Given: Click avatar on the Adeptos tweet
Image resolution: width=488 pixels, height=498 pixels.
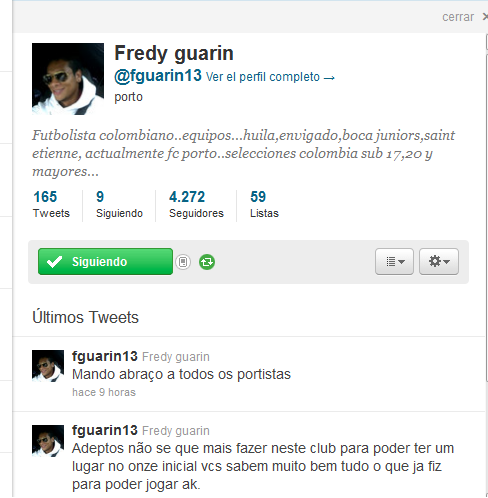Looking at the screenshot, I should click(48, 441).
